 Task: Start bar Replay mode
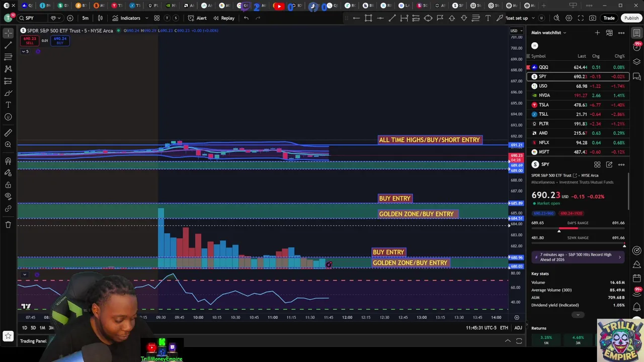tap(224, 18)
